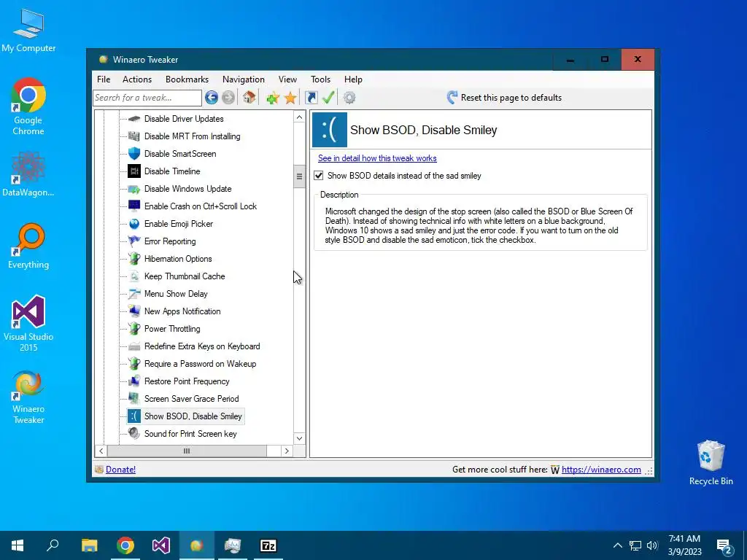
Task: Select Disable Windows Update tweak
Action: (187, 189)
